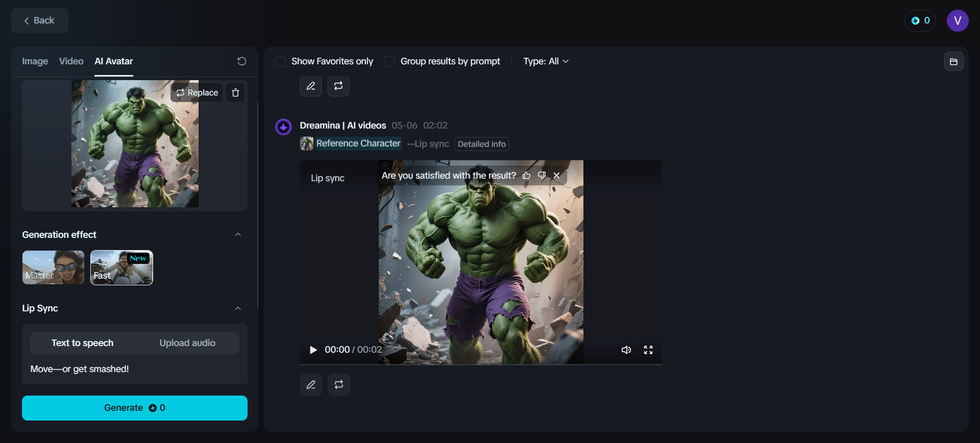Switch to Upload audio mode
This screenshot has width=980, height=443.
[187, 343]
